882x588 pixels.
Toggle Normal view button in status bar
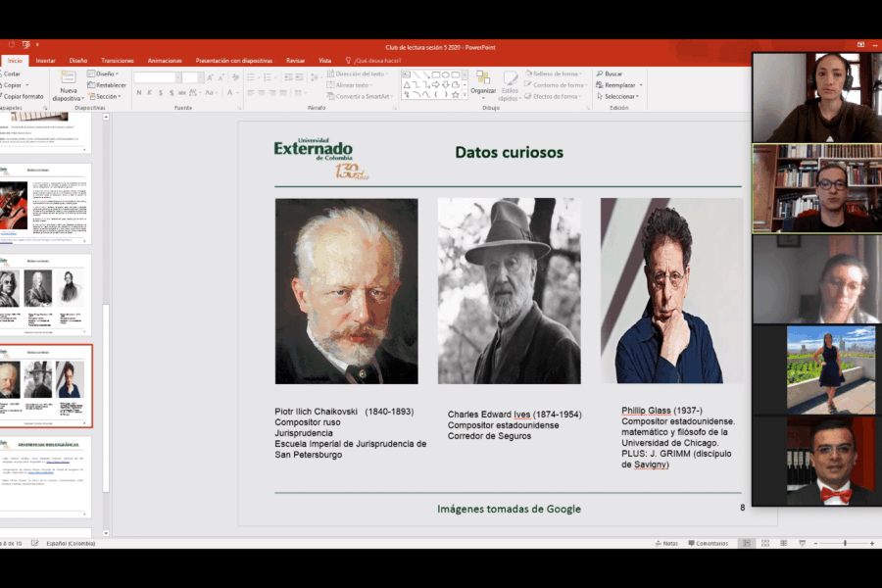click(x=746, y=543)
